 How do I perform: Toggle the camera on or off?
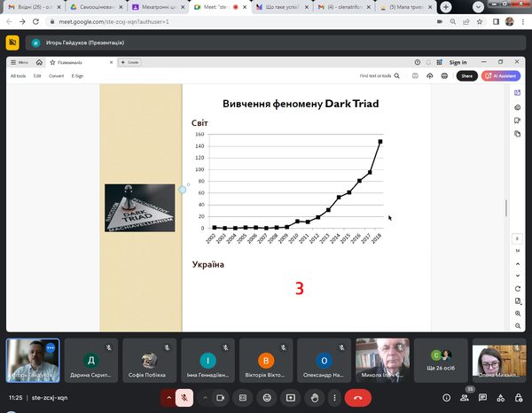click(221, 398)
